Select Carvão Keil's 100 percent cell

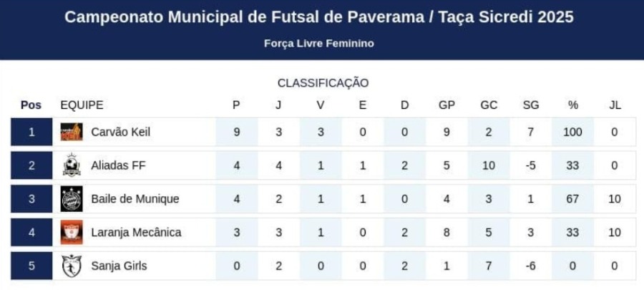click(573, 132)
